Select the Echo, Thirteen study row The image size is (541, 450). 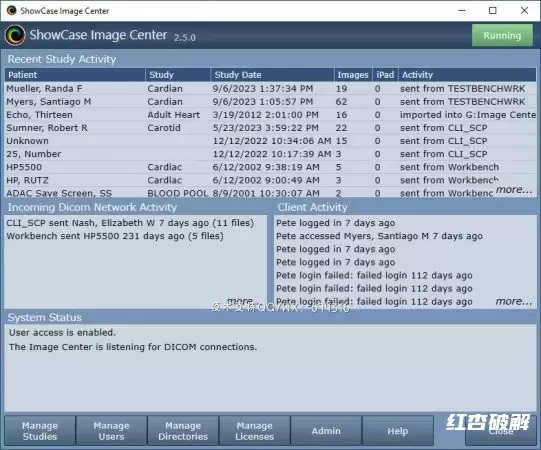click(x=270, y=115)
